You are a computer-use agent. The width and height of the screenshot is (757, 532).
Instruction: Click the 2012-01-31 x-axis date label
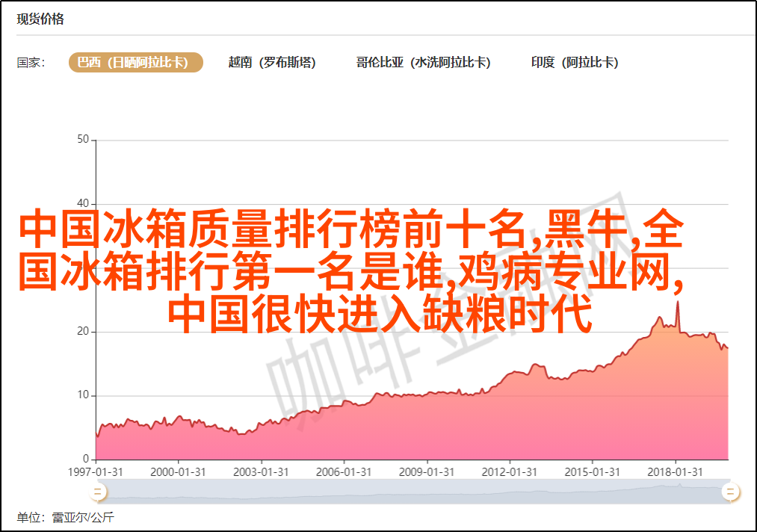(x=509, y=471)
